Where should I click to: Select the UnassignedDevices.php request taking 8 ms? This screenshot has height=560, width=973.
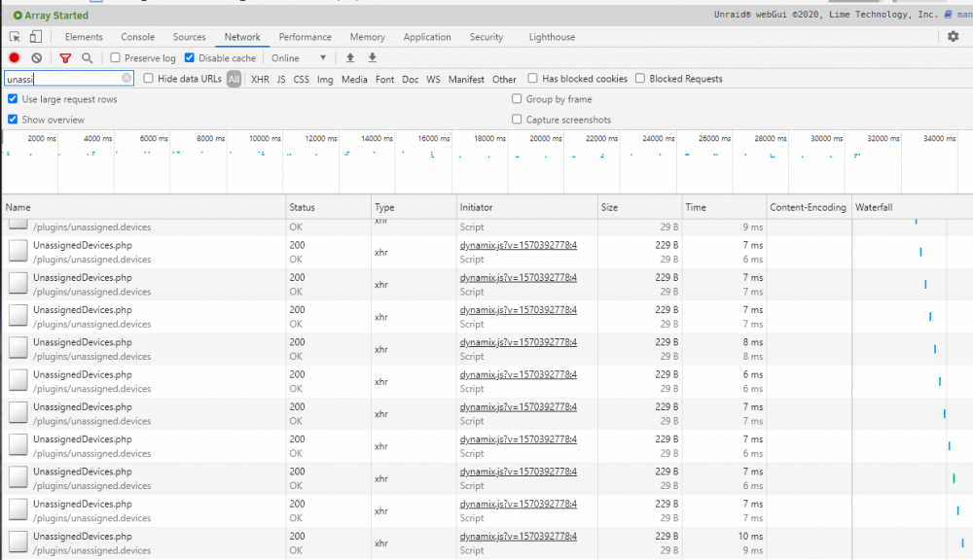[x=83, y=341]
